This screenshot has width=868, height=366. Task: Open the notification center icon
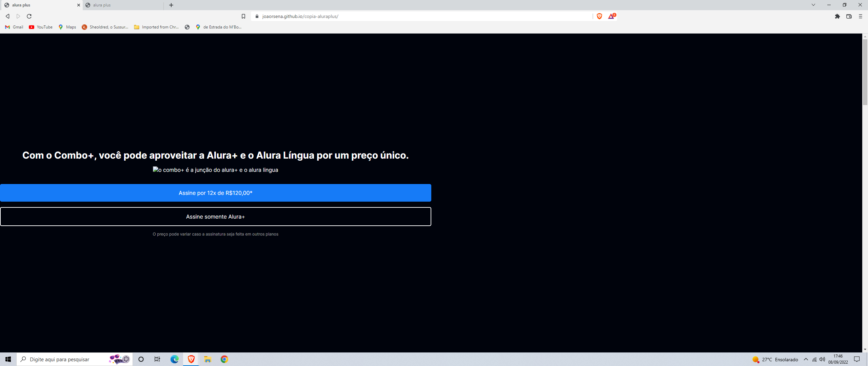(857, 359)
